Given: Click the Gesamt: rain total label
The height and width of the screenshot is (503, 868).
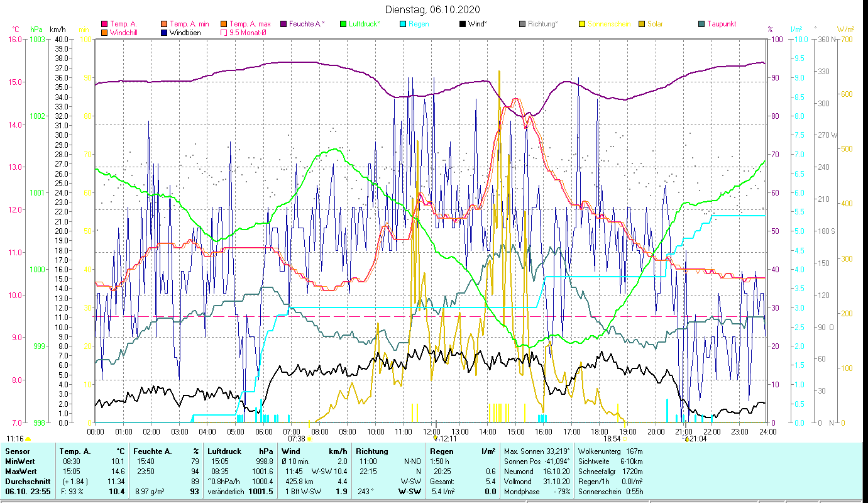Looking at the screenshot, I should point(442,482).
